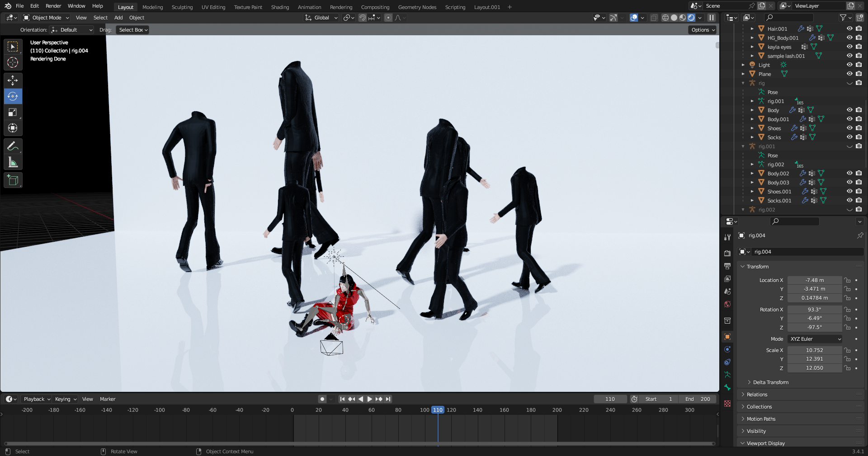Viewport: 868px width, 456px height.
Task: Open the rotation Mode XYZ Euler dropdown
Action: pyautogui.click(x=815, y=339)
